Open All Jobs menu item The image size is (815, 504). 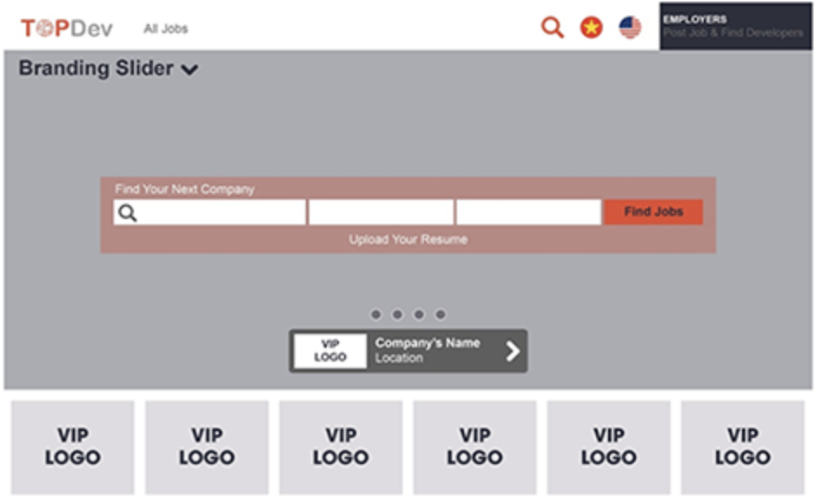click(165, 29)
